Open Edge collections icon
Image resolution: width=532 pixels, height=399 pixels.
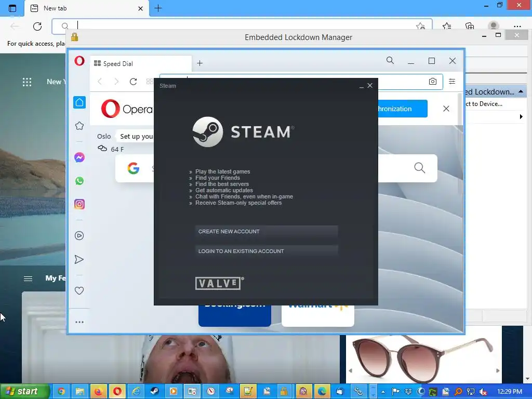pyautogui.click(x=470, y=26)
